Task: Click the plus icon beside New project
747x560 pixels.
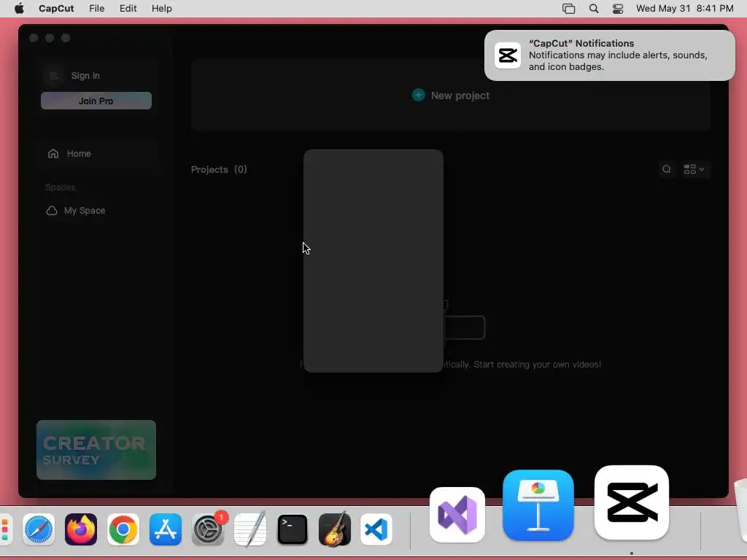Action: click(418, 96)
